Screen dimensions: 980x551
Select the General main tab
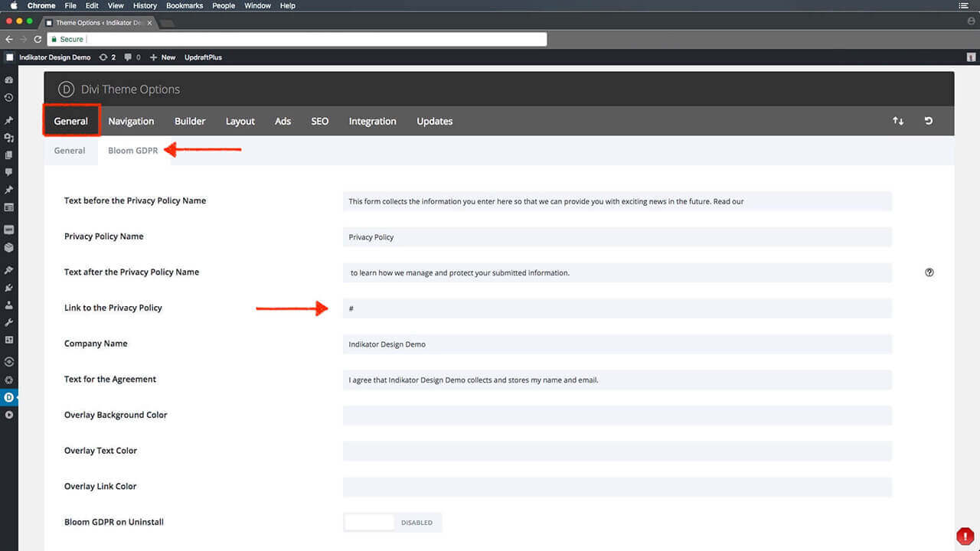[71, 121]
